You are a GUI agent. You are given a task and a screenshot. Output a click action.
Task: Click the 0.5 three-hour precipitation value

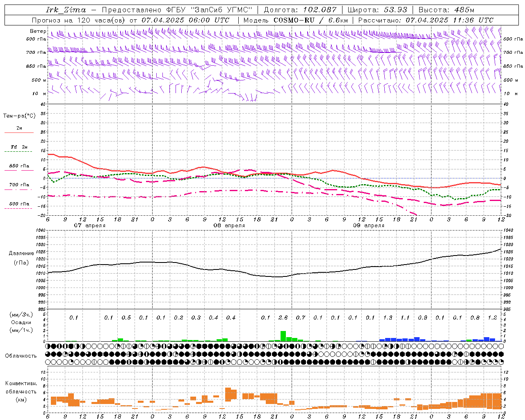pos(126,318)
